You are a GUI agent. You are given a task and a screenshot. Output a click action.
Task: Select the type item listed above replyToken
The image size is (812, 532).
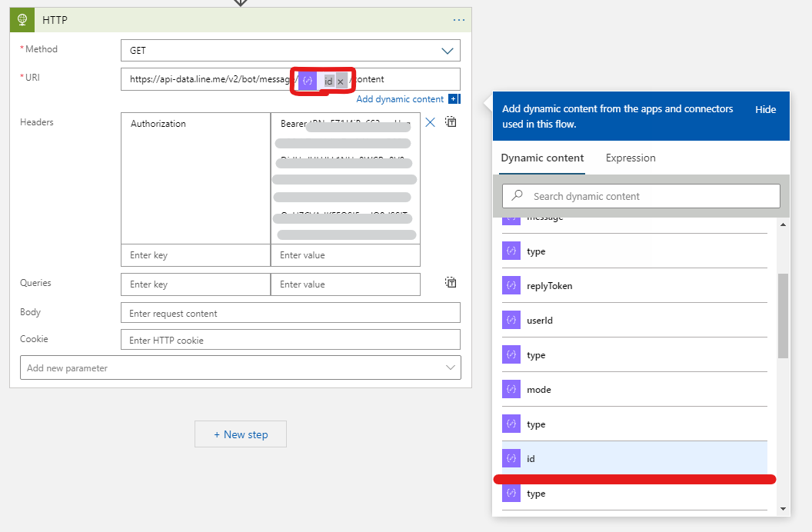(635, 251)
